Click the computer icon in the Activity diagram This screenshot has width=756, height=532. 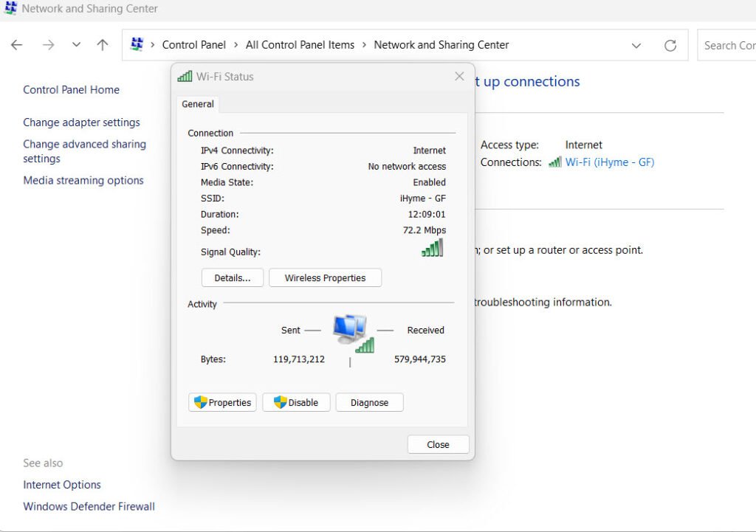click(x=351, y=328)
